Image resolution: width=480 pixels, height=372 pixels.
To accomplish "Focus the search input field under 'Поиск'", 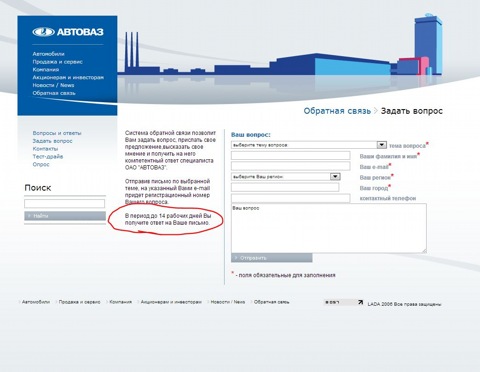I will point(64,203).
